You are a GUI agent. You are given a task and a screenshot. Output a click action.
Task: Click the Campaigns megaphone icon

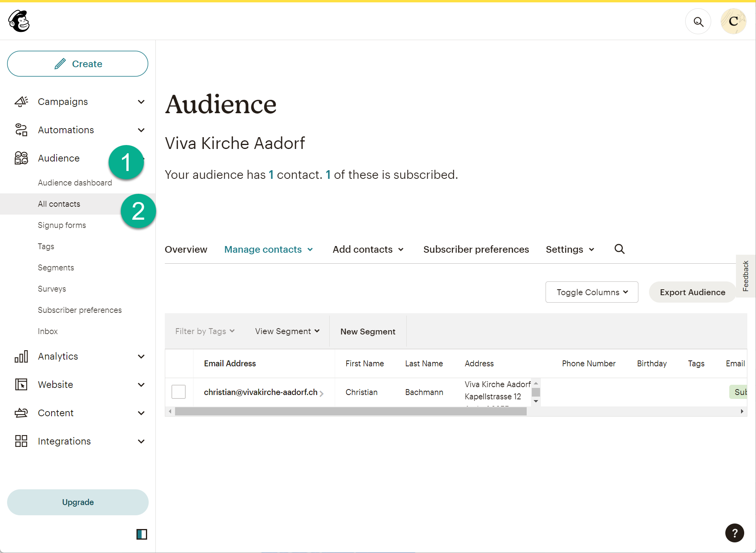[21, 102]
